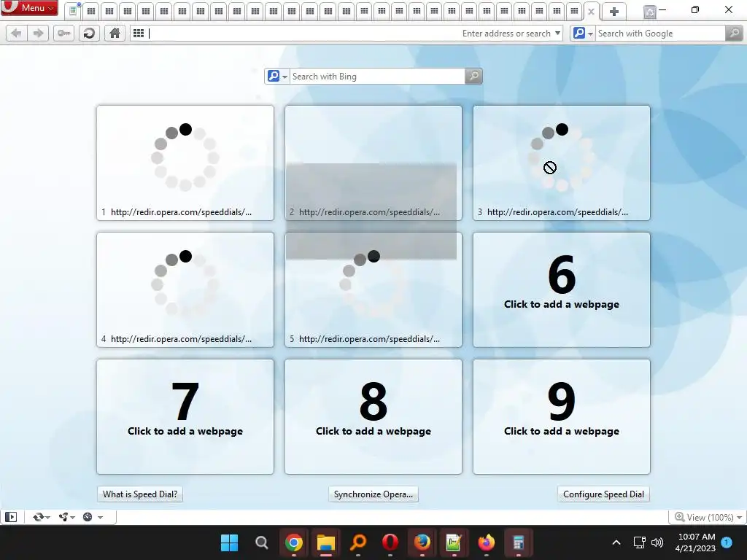Go back with the Back arrow
747x560 pixels.
tap(16, 34)
